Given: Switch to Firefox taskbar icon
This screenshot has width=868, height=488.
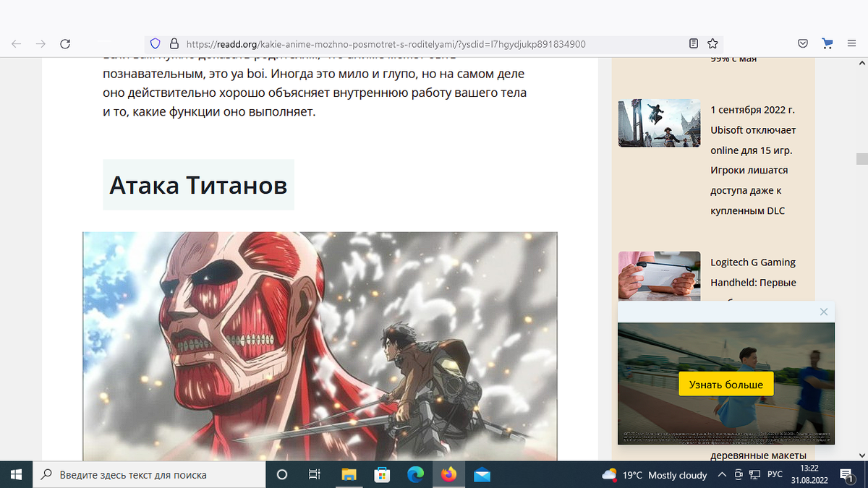Looking at the screenshot, I should coord(448,474).
